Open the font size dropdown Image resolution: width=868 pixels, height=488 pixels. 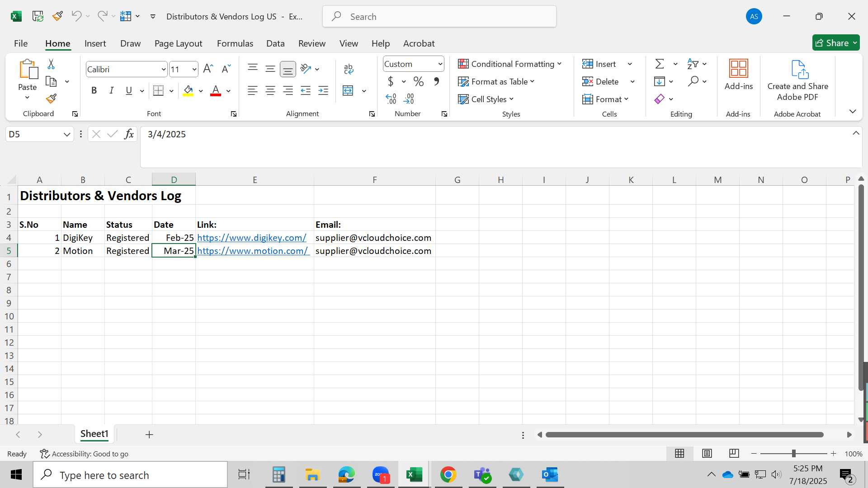(x=194, y=69)
